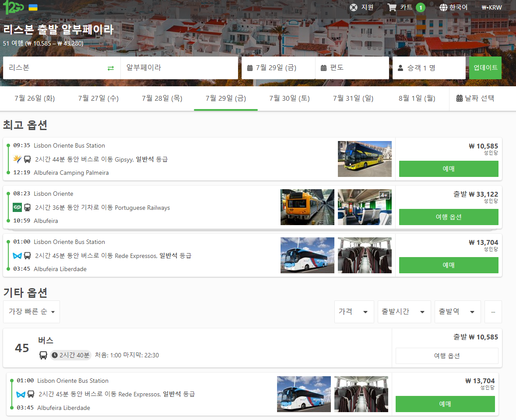Expand the 출발시간 filter dropdown

404,312
